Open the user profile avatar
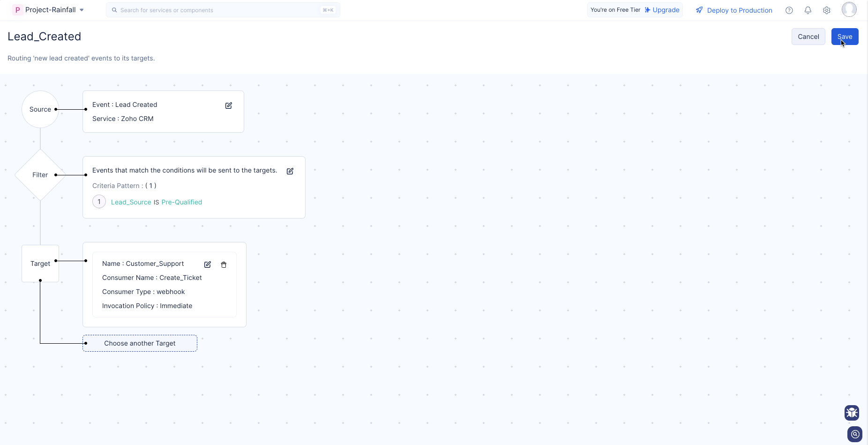868x445 pixels. (x=849, y=9)
